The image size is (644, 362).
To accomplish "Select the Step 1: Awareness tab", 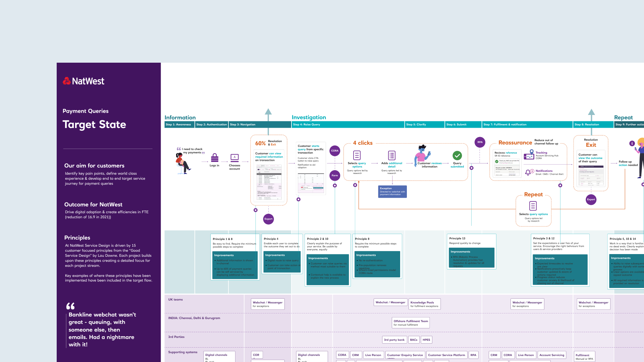I will 179,125.
